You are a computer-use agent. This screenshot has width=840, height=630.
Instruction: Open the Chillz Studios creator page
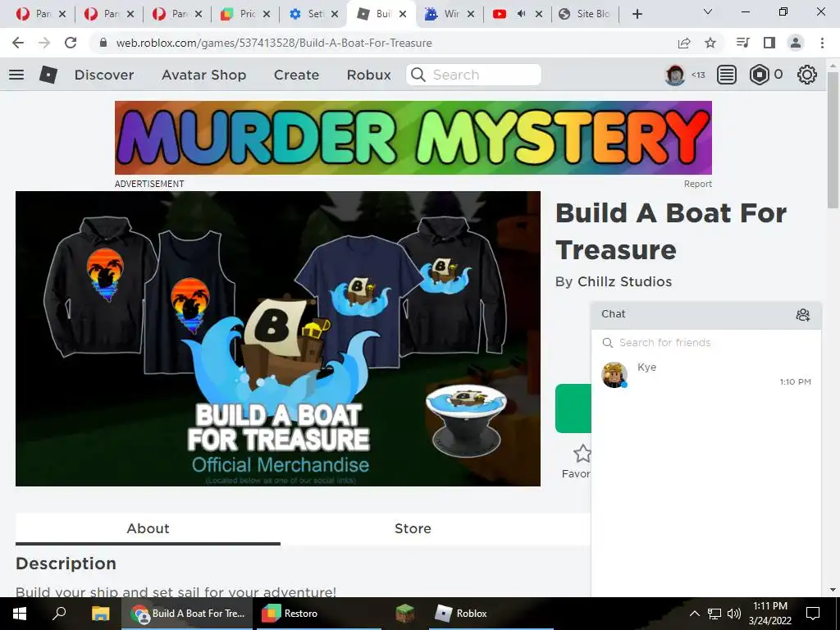[x=624, y=282]
